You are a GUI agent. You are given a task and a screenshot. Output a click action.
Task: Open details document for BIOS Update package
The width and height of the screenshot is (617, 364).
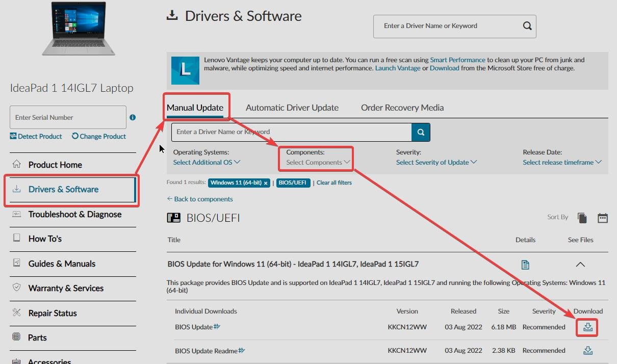(x=525, y=265)
